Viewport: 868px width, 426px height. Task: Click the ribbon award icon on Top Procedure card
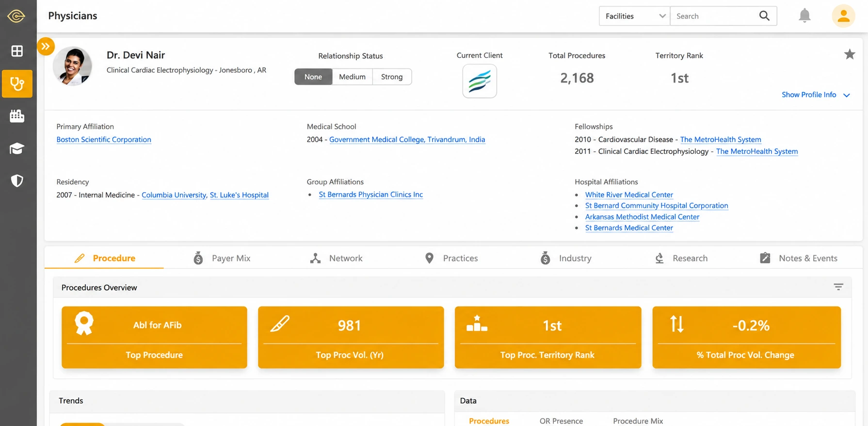coord(84,323)
